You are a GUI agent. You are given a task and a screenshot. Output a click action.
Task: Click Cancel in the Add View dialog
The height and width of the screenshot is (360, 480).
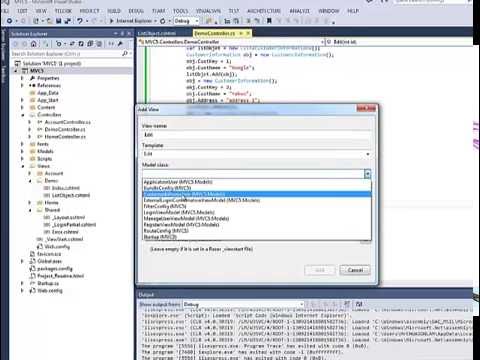pyautogui.click(x=355, y=270)
